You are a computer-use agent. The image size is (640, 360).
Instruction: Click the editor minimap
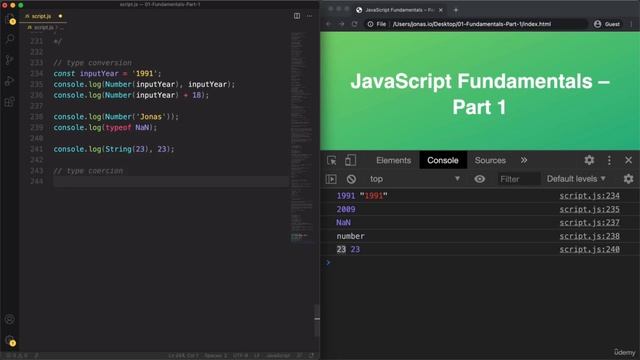pyautogui.click(x=302, y=137)
